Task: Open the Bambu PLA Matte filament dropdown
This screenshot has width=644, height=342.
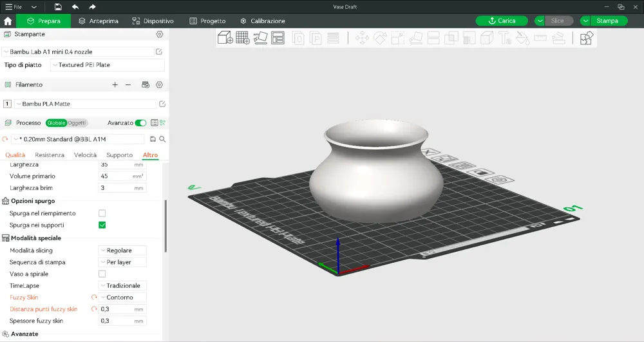Action: pyautogui.click(x=86, y=104)
